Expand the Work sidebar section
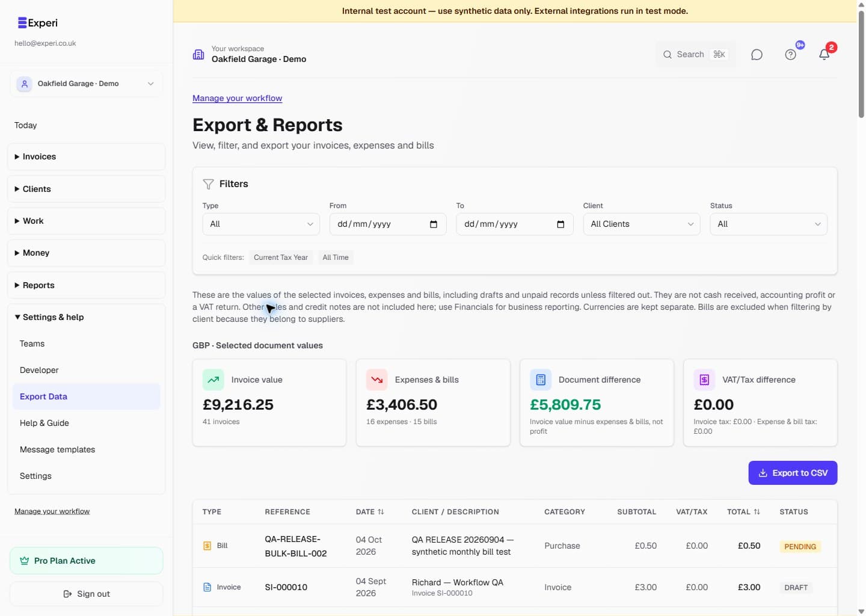This screenshot has height=616, width=866. coord(86,221)
